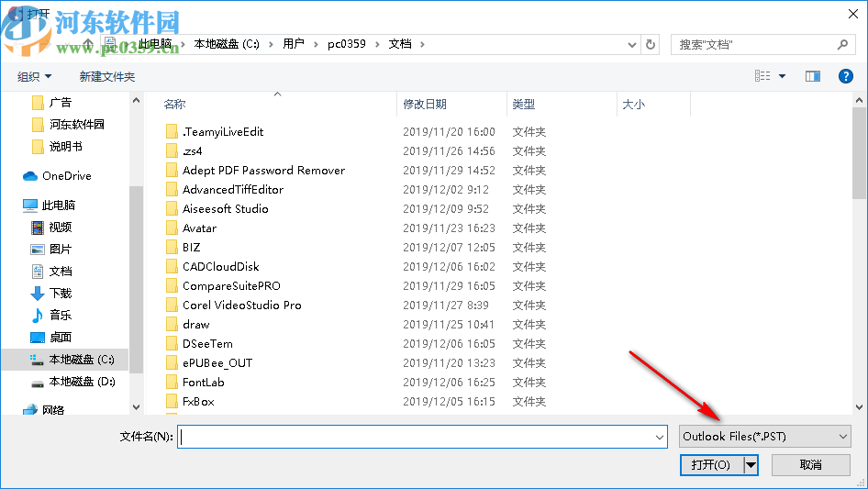Screen dimensions: 868x489
Task: Open the view options dropdown arrow
Action: (782, 76)
